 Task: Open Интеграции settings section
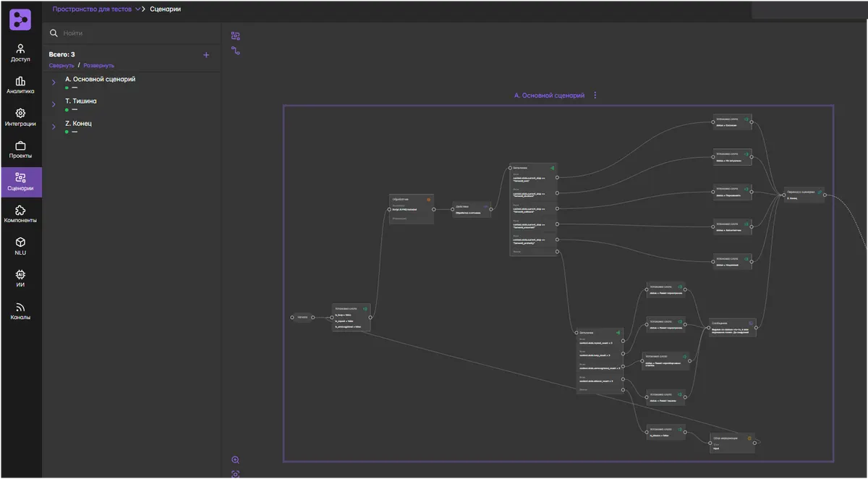coord(20,117)
